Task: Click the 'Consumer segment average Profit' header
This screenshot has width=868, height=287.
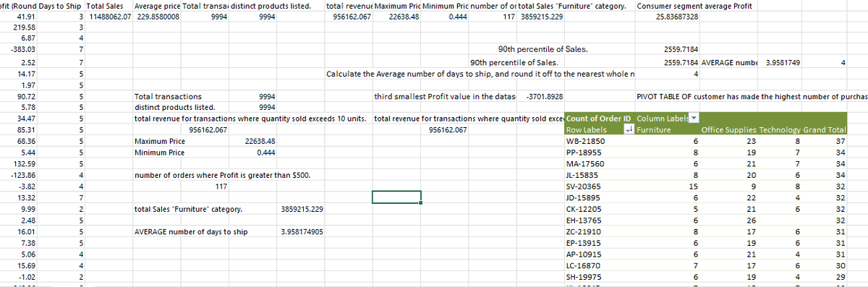Action: 694,6
